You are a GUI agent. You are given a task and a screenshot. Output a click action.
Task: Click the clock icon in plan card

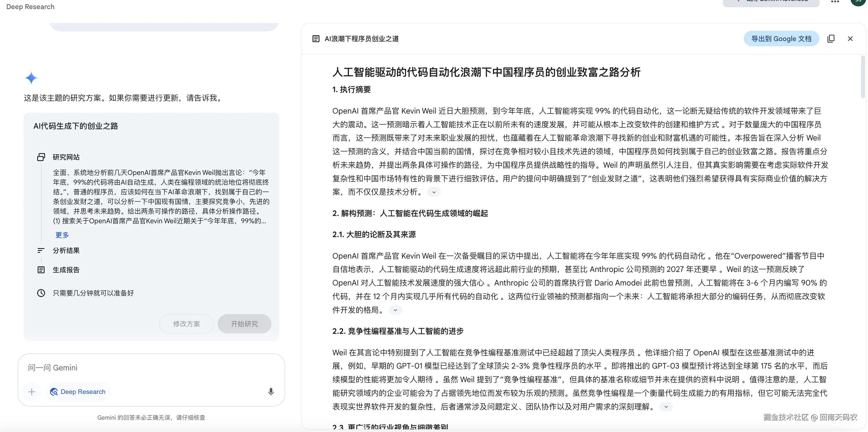pyautogui.click(x=41, y=293)
